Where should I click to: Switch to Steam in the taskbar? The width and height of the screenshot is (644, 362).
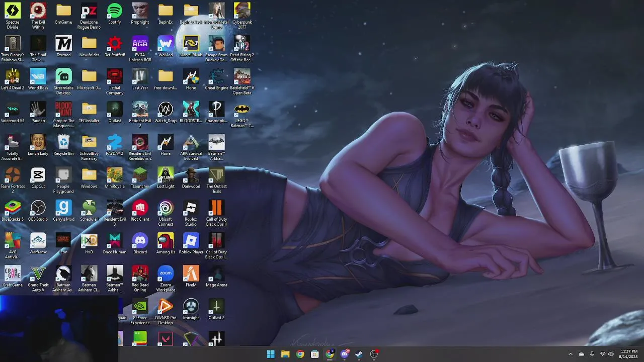pyautogui.click(x=359, y=354)
